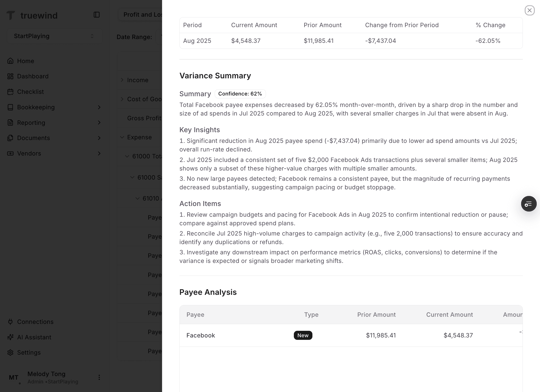This screenshot has width=540, height=392.
Task: Open the Vendors section
Action: tap(29, 153)
